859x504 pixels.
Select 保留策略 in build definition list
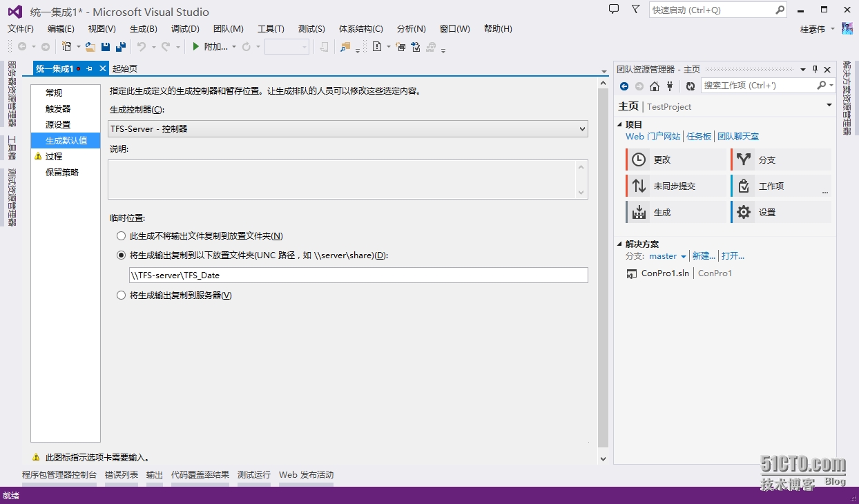pos(66,172)
